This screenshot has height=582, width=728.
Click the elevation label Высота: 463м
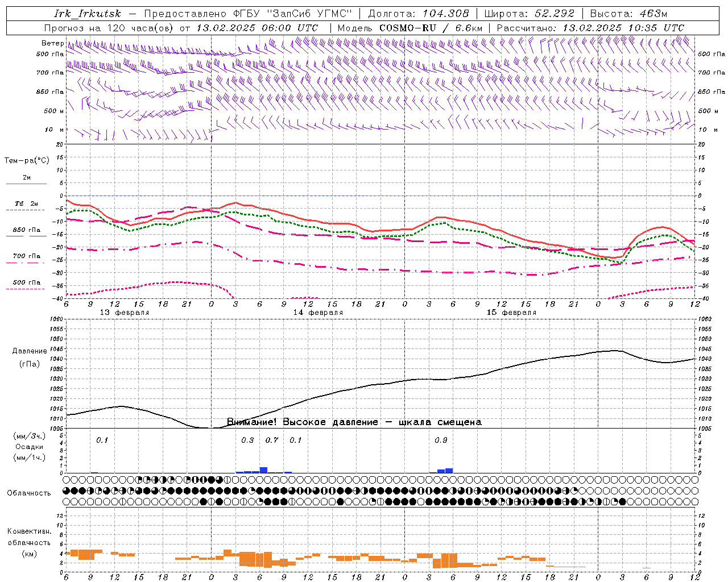tap(628, 14)
